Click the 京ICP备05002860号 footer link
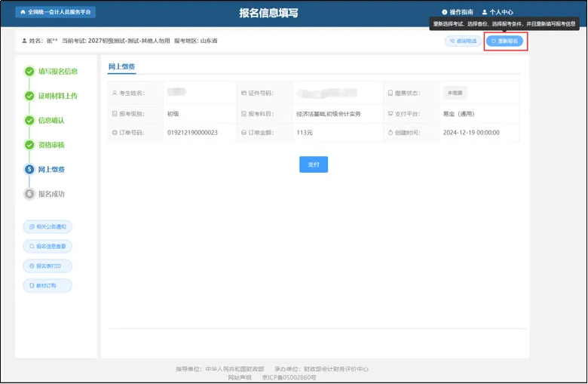This screenshot has height=384, width=588. tap(289, 377)
